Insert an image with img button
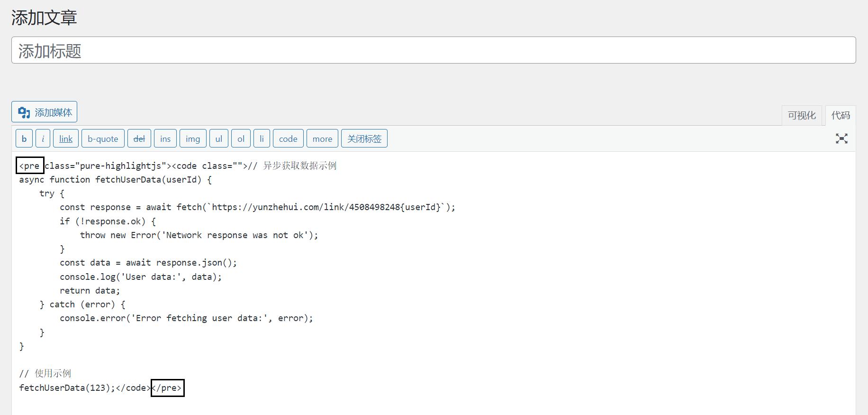868x415 pixels. point(193,138)
